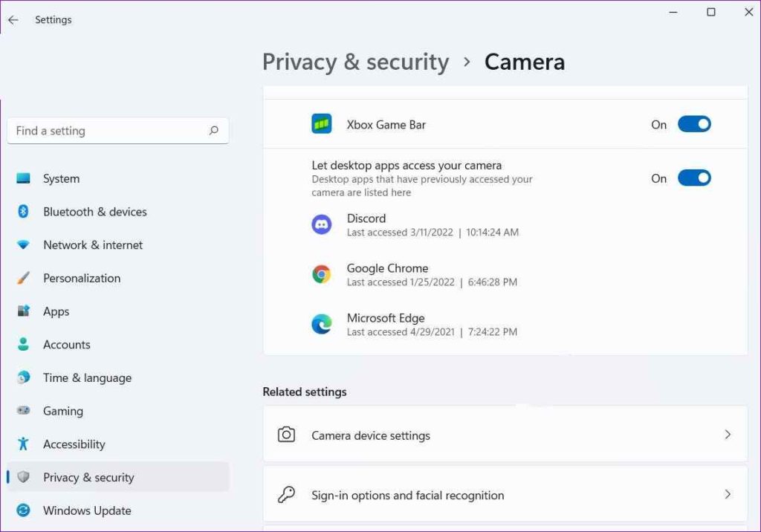Click the Personalization paintbrush icon
The image size is (761, 532).
pyautogui.click(x=23, y=278)
